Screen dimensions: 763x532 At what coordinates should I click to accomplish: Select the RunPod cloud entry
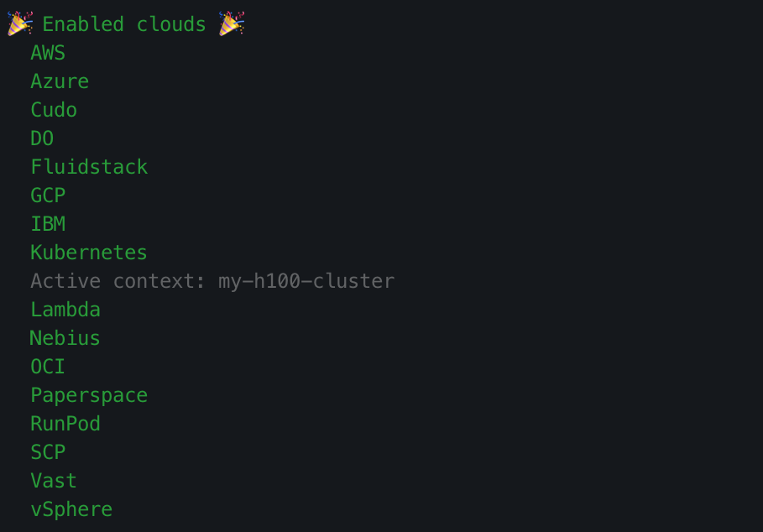pos(65,424)
